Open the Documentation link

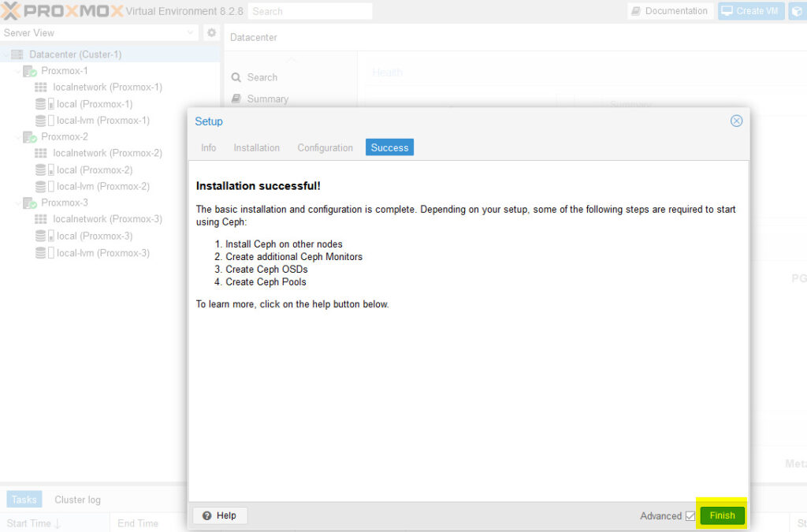click(x=671, y=11)
